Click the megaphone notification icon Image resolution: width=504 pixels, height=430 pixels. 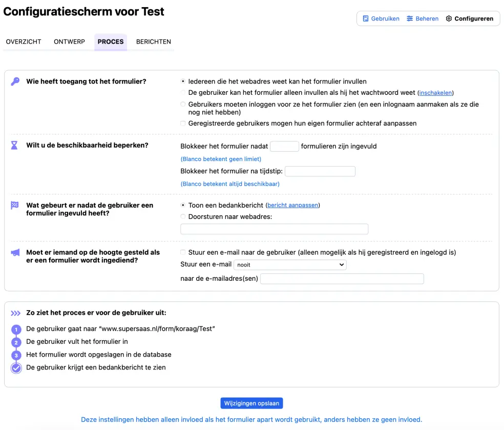pos(15,253)
